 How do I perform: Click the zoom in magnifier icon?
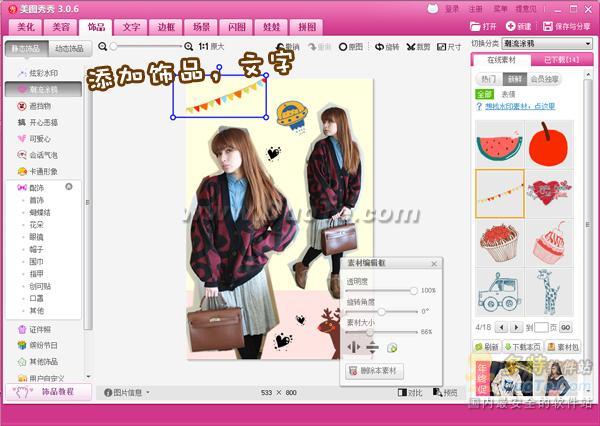(188, 47)
